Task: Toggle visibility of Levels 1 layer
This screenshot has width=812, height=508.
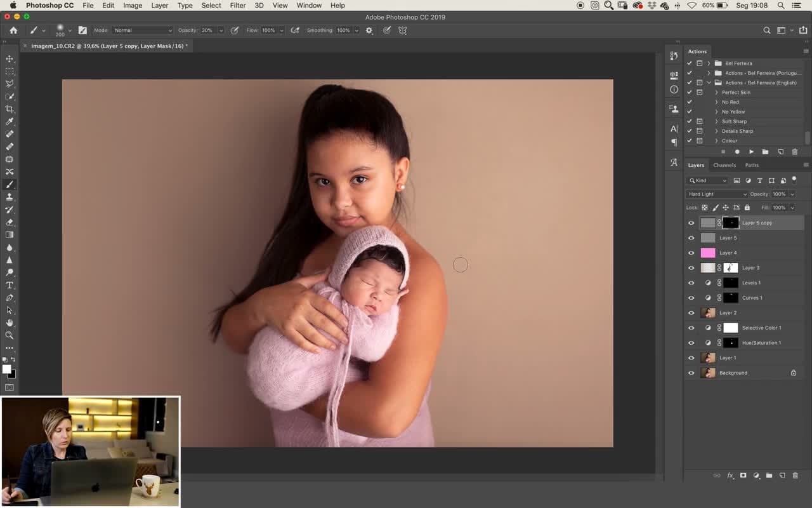Action: [x=691, y=283]
